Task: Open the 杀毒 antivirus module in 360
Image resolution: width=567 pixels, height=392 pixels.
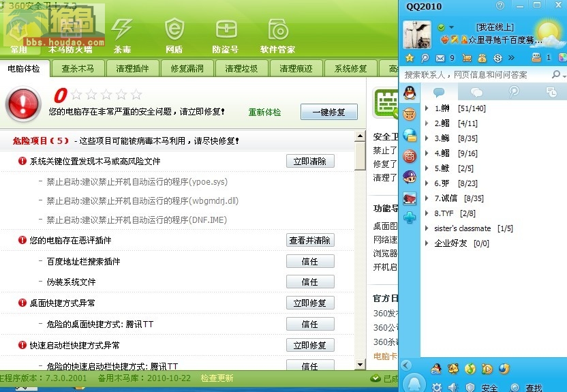Action: click(122, 36)
